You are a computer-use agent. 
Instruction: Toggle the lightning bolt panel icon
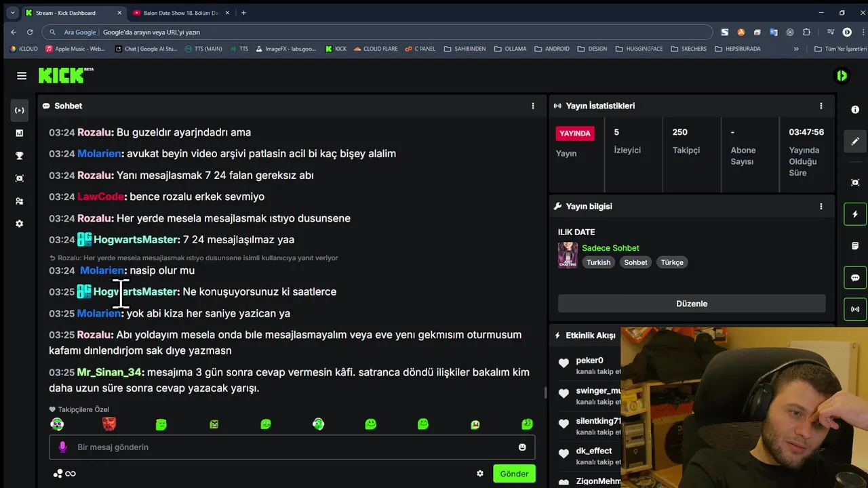point(855,214)
